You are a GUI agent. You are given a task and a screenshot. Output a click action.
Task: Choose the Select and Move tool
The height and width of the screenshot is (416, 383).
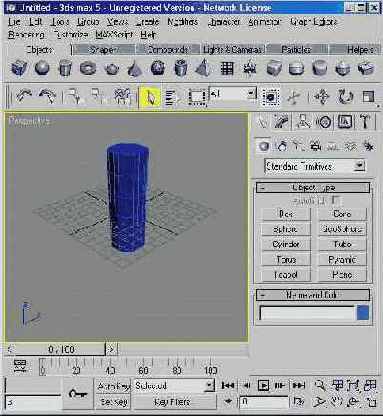tap(321, 97)
